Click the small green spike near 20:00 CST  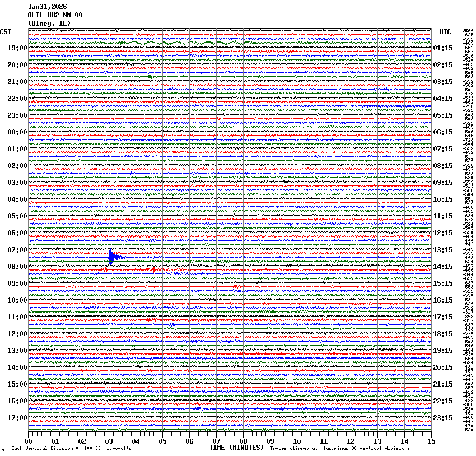pyautogui.click(x=150, y=77)
